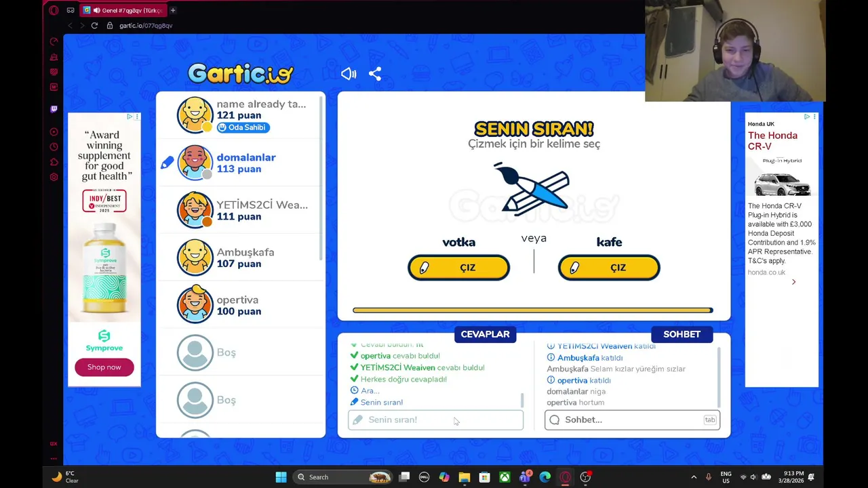Select player opertiva avatar
Viewport: 868px width, 488px height.
[x=195, y=305]
